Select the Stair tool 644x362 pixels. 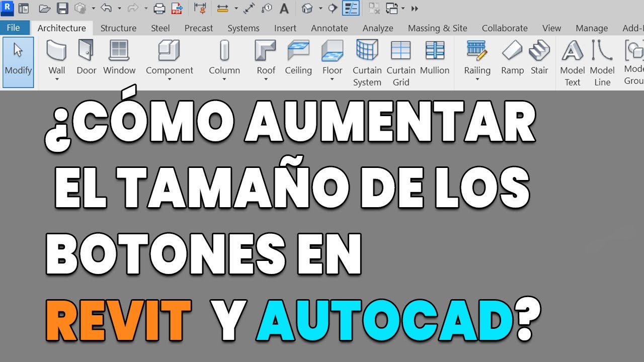pyautogui.click(x=539, y=57)
